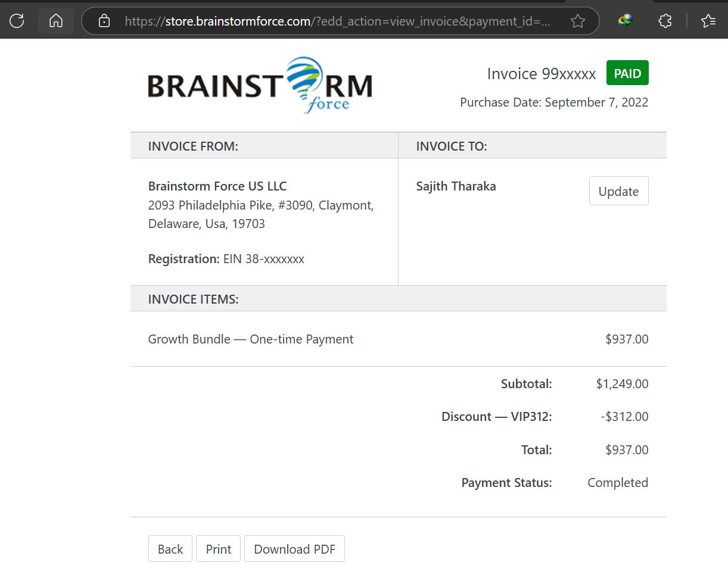
Task: Click the 'Payment Status:' label
Action: pyautogui.click(x=507, y=483)
